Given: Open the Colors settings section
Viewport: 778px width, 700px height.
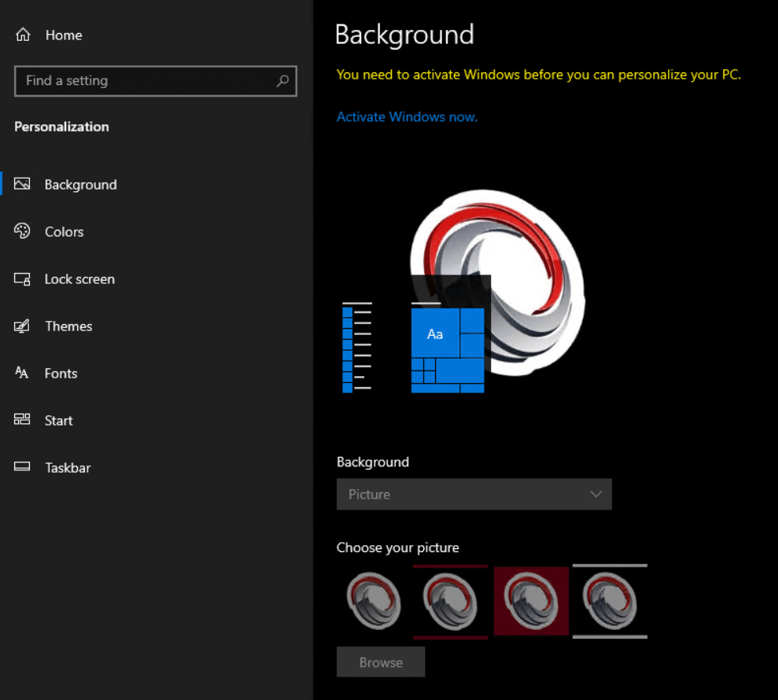Looking at the screenshot, I should tap(64, 232).
